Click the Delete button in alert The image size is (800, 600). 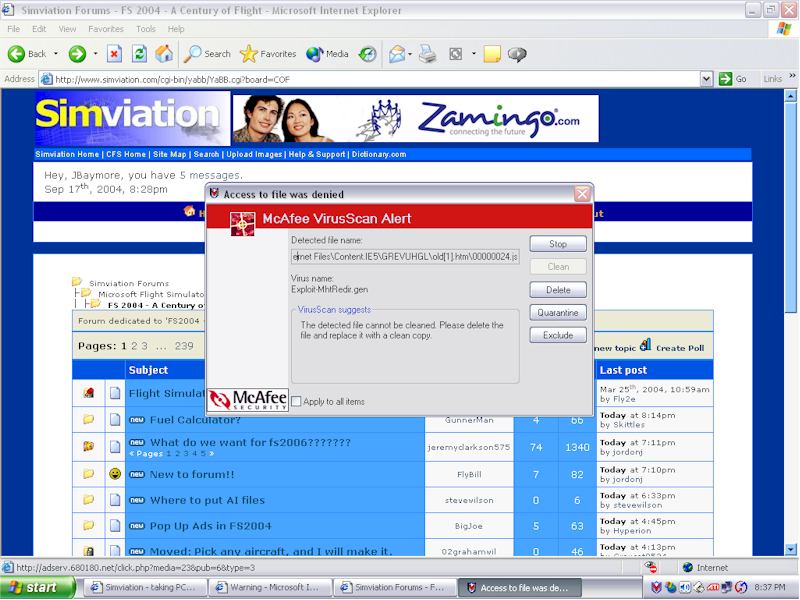[558, 290]
